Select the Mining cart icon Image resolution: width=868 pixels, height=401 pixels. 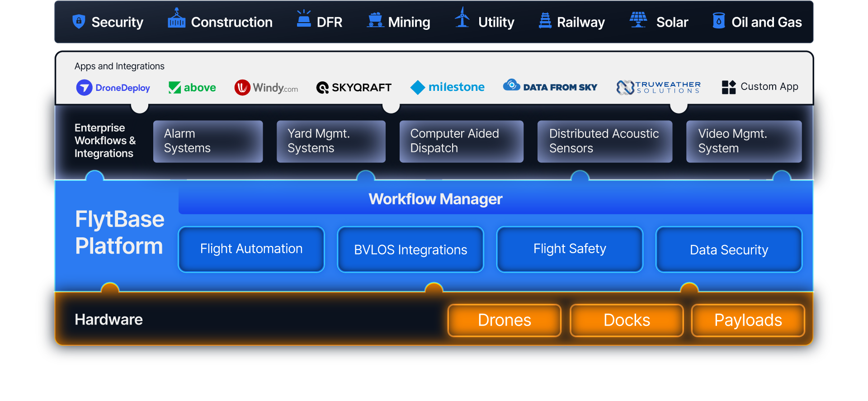375,20
